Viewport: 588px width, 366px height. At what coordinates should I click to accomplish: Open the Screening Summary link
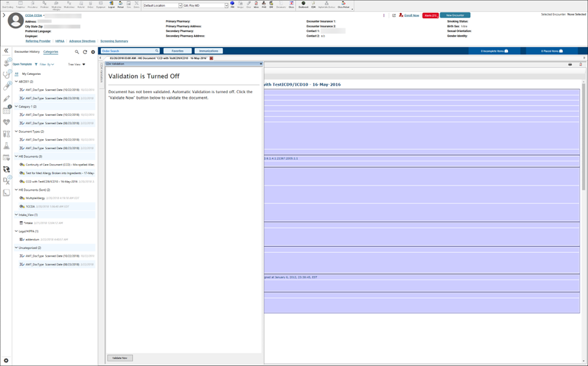[x=114, y=41]
